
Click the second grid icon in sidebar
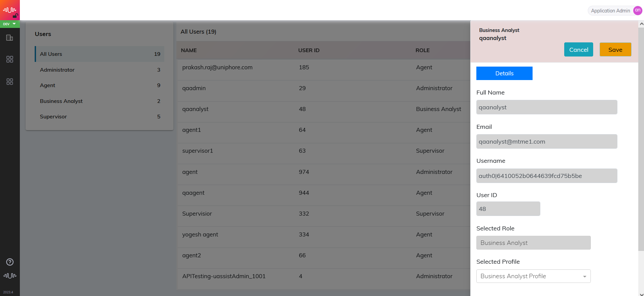pyautogui.click(x=10, y=82)
